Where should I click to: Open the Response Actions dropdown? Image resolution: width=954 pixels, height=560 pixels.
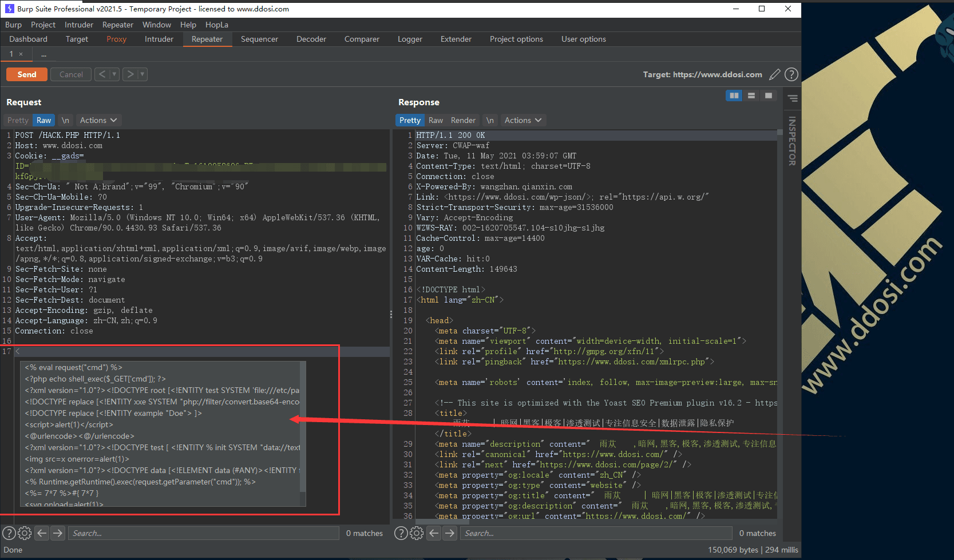coord(523,120)
